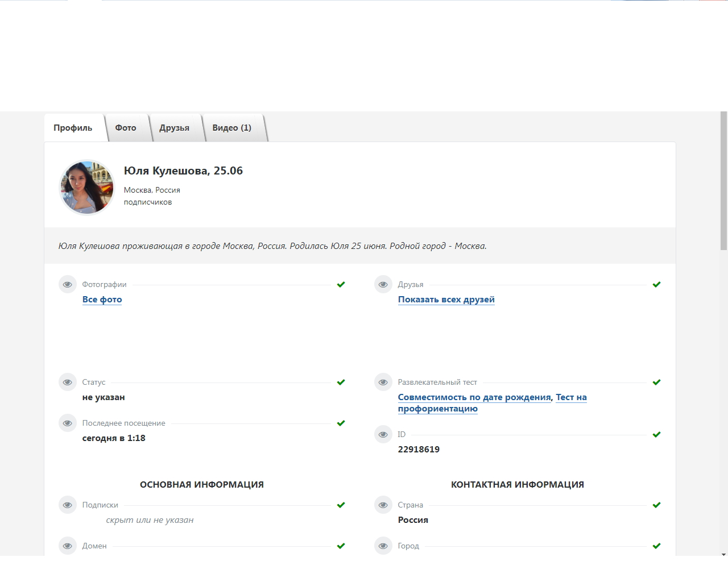Click the eye icon beside Друзья
Image resolution: width=728 pixels, height=582 pixels.
(x=383, y=284)
